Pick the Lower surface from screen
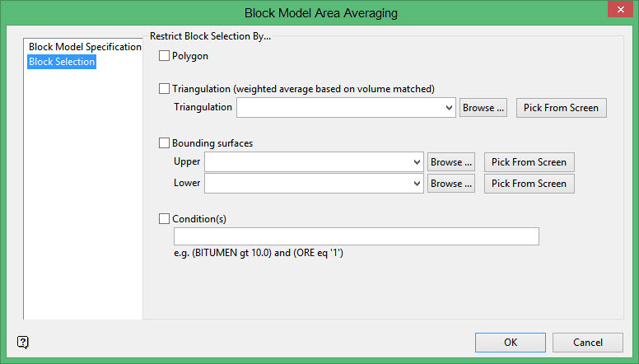 pyautogui.click(x=529, y=184)
